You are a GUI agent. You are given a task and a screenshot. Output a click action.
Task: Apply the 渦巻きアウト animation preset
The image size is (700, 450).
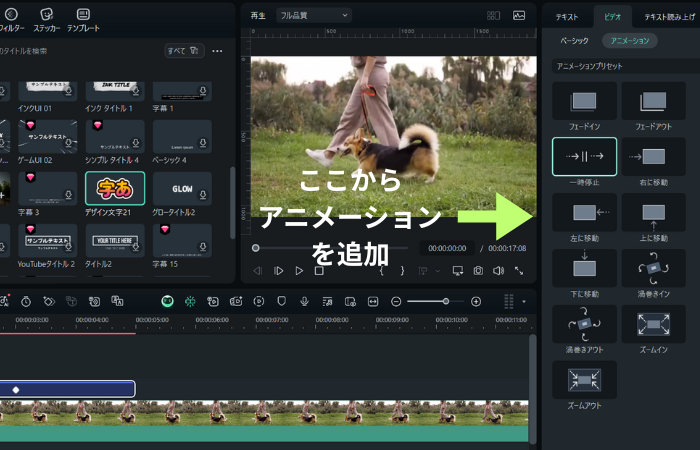584,324
